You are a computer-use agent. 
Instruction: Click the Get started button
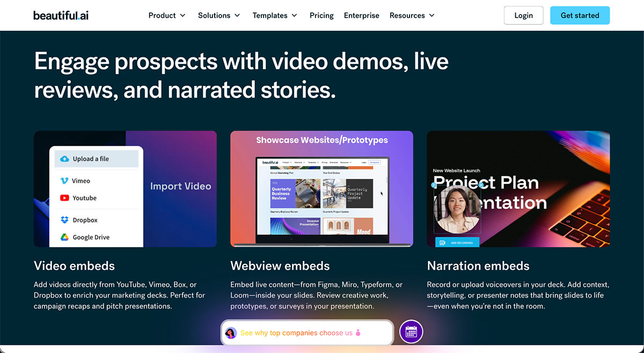tap(580, 16)
